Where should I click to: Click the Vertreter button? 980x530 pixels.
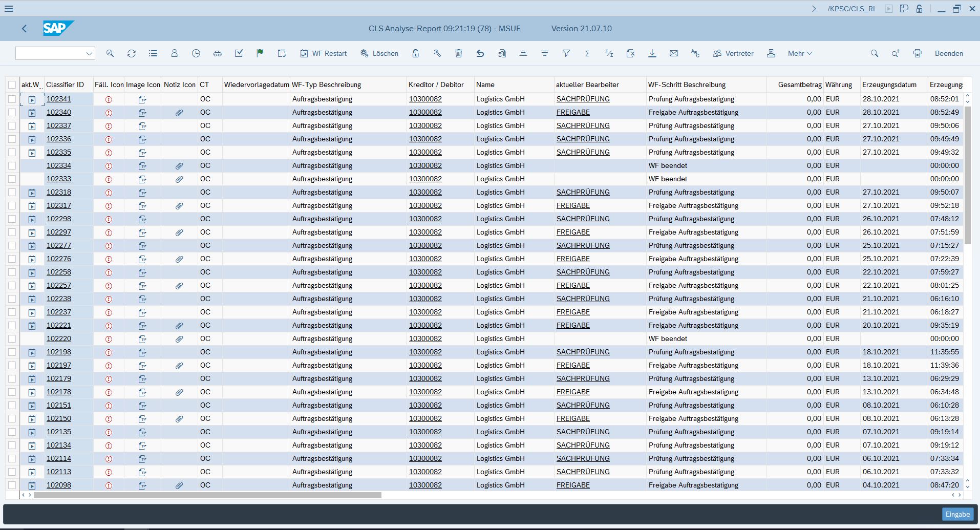click(x=733, y=53)
